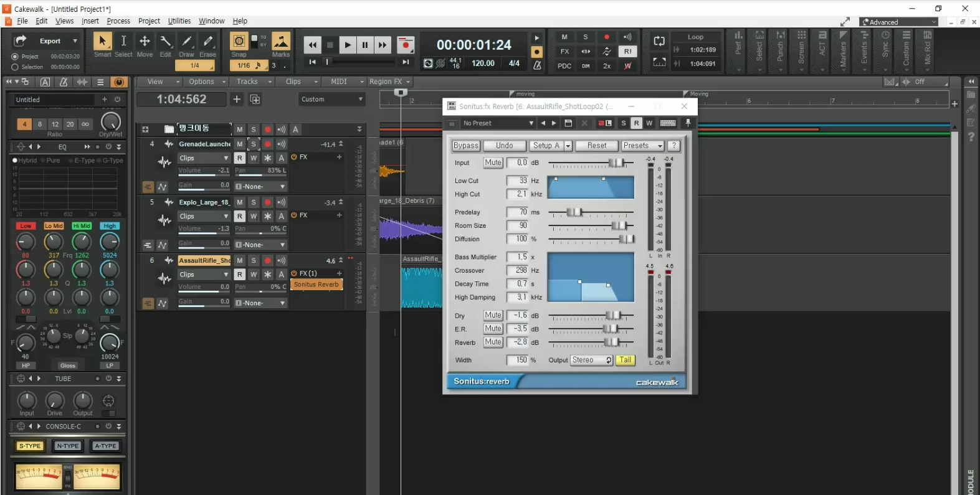This screenshot has width=980, height=495.
Task: Open the Advanced workspace dropdown
Action: pos(898,22)
